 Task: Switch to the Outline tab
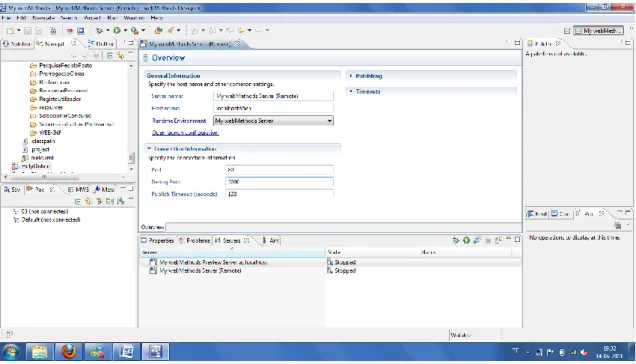101,43
